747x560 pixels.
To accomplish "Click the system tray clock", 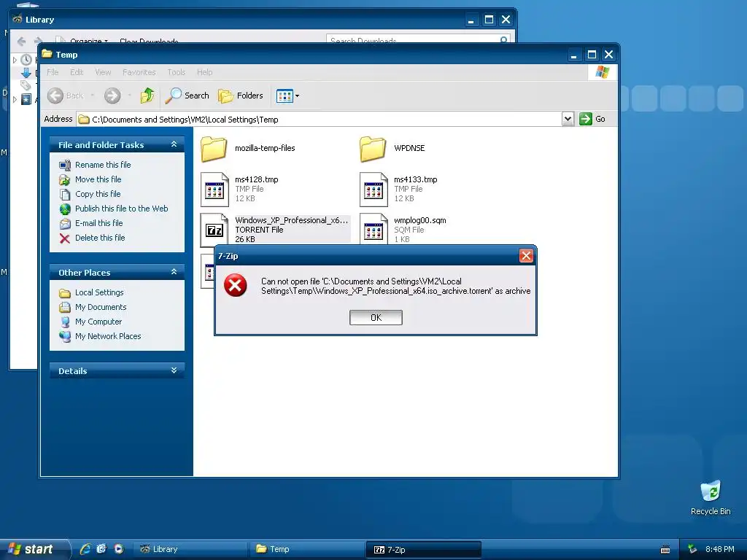I will click(719, 549).
